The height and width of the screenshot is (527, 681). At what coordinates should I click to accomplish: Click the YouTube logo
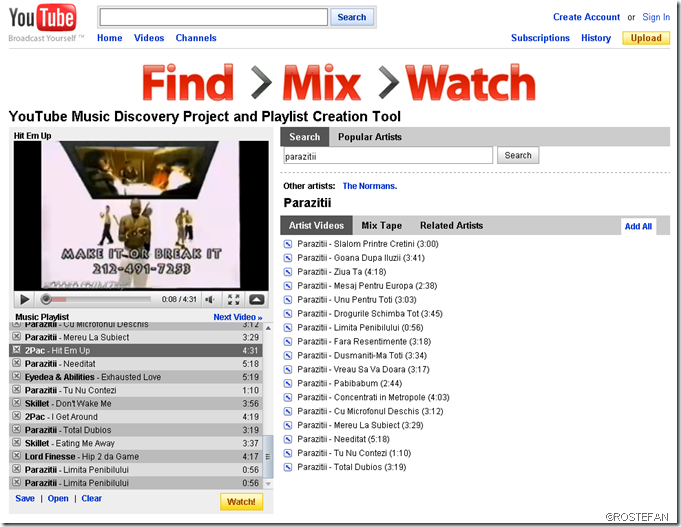(43, 18)
